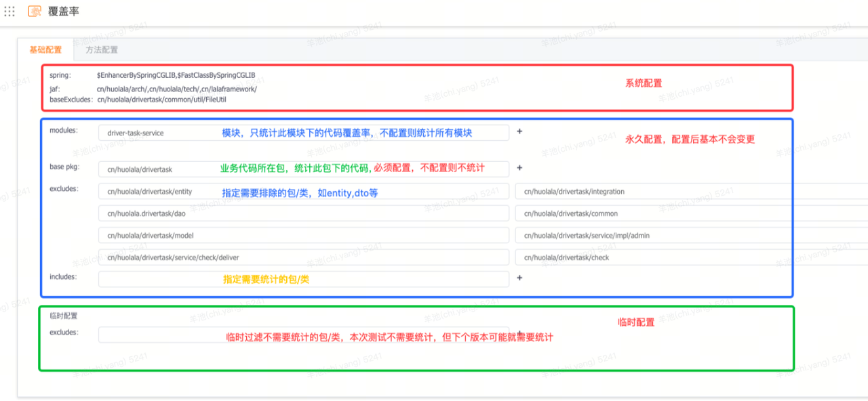
Task: Click the excludes field cn/huolala/drivertask/model
Action: click(x=303, y=236)
